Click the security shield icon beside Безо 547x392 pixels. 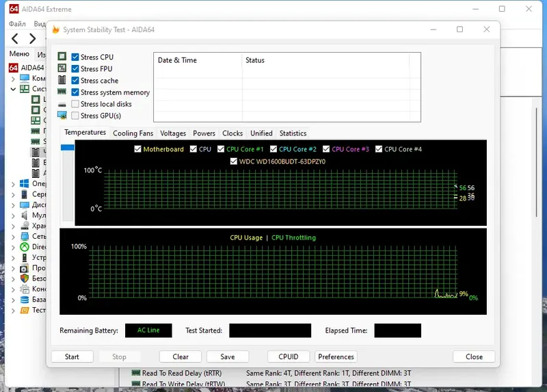(25, 278)
